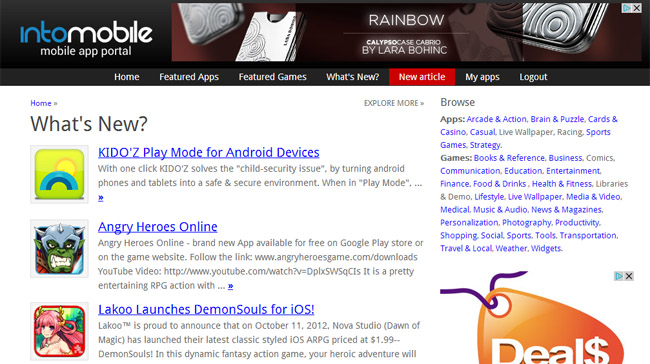Open the Education category link
Image resolution: width=650 pixels, height=364 pixels.
click(523, 170)
